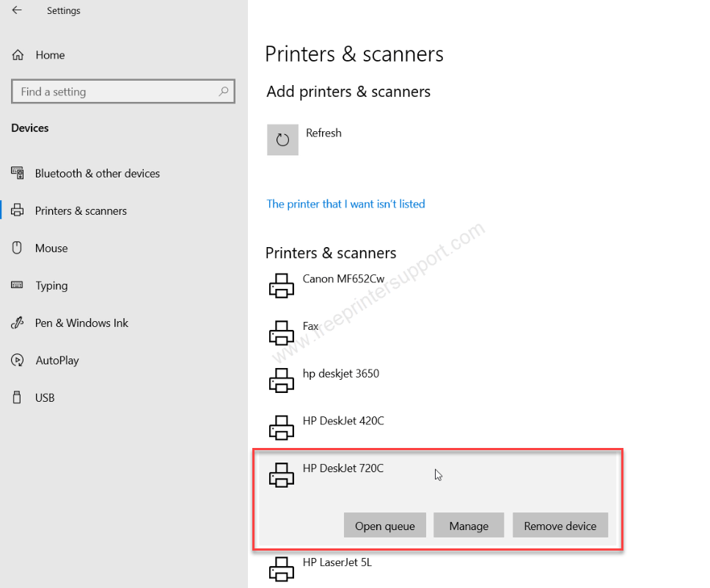Open the Home settings page

pyautogui.click(x=51, y=55)
